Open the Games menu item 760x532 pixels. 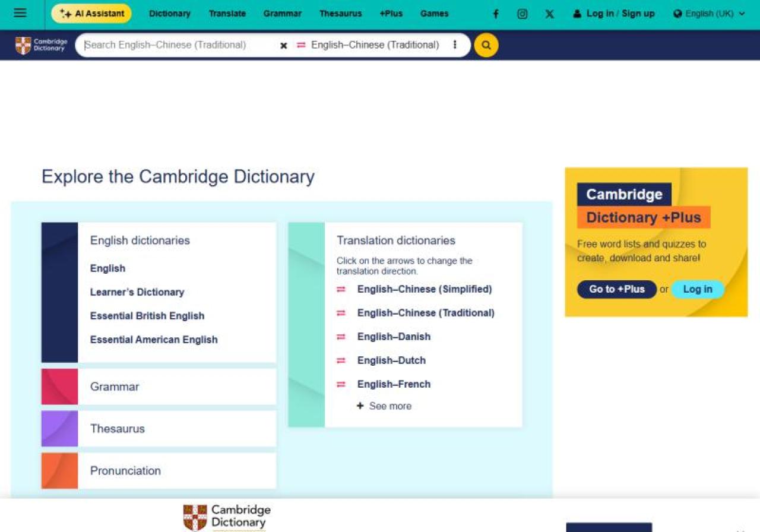click(435, 14)
